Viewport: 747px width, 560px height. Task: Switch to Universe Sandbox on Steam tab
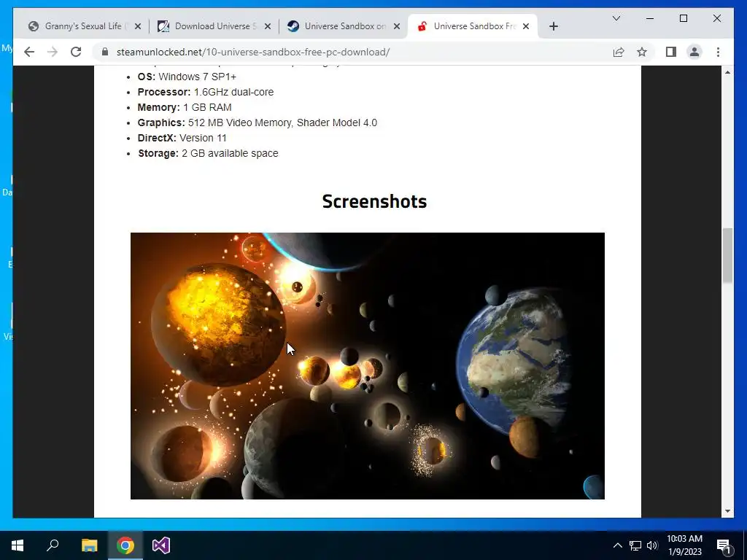pos(343,26)
